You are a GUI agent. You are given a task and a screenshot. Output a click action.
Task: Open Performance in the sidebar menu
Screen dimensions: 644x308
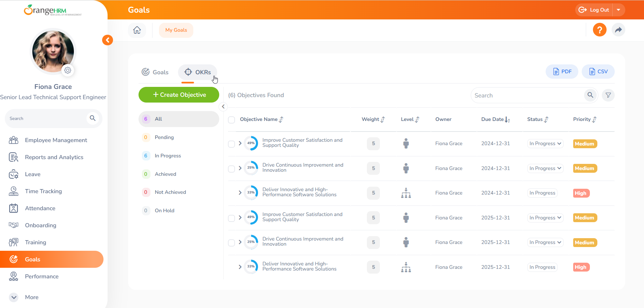click(x=42, y=276)
